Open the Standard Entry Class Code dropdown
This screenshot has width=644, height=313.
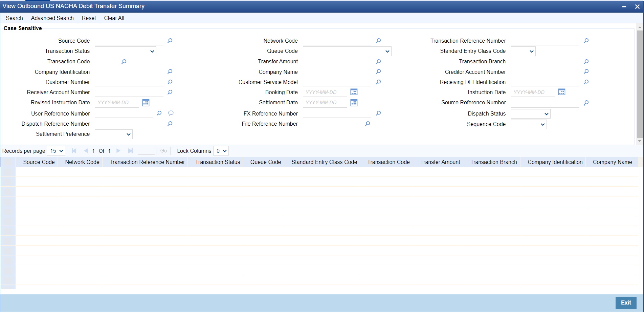(523, 51)
